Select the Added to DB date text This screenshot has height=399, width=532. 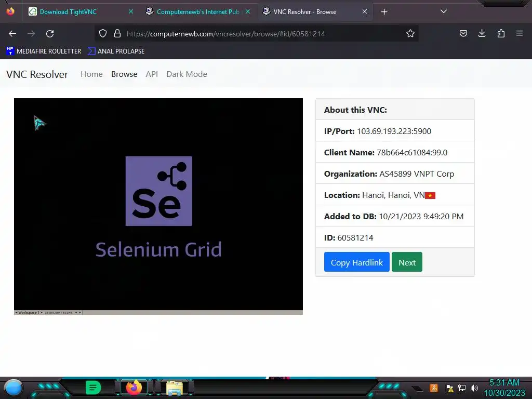tap(394, 217)
